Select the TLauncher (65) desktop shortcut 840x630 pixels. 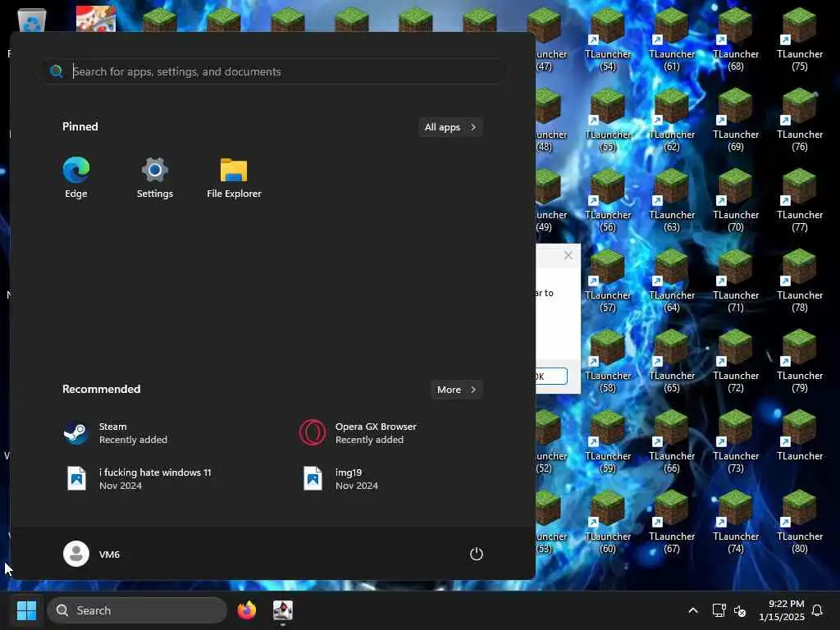click(x=672, y=361)
